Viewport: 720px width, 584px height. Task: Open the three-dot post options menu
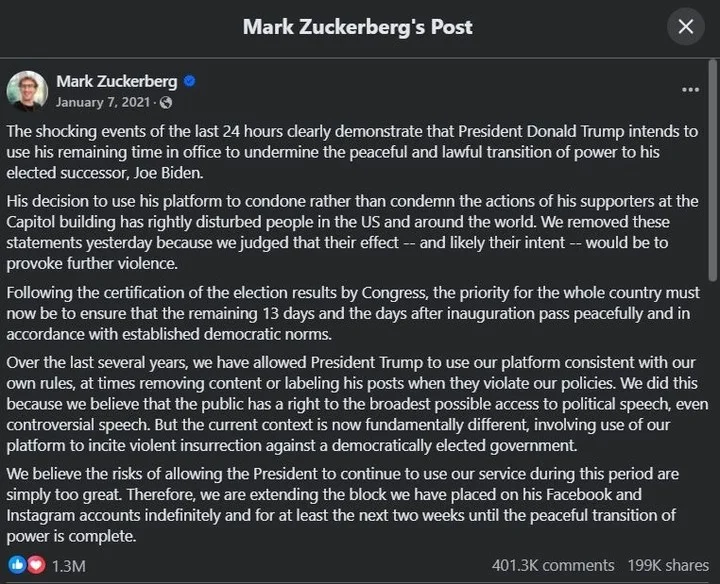pos(691,90)
